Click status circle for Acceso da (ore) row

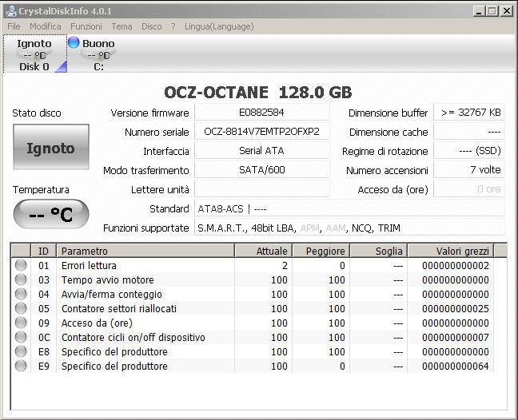pos(21,323)
